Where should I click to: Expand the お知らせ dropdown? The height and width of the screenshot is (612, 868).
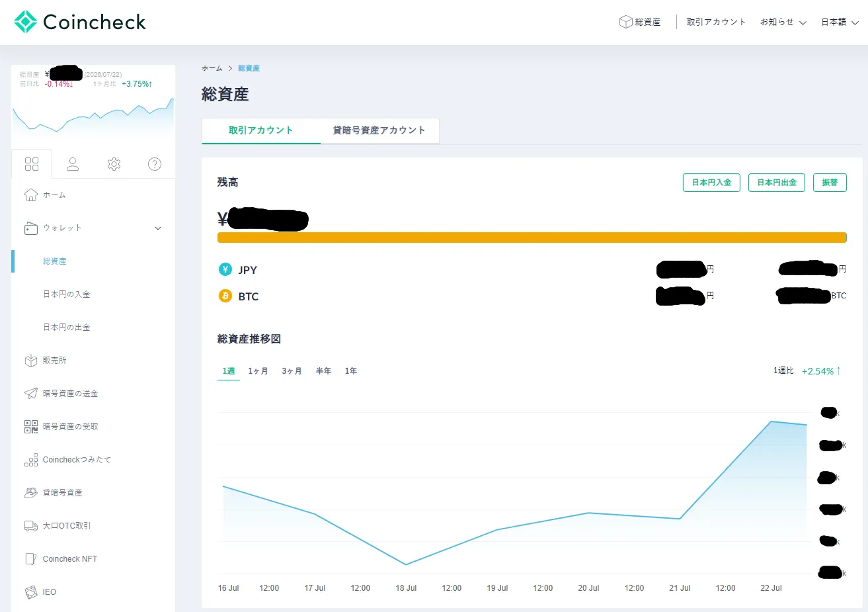click(x=783, y=22)
